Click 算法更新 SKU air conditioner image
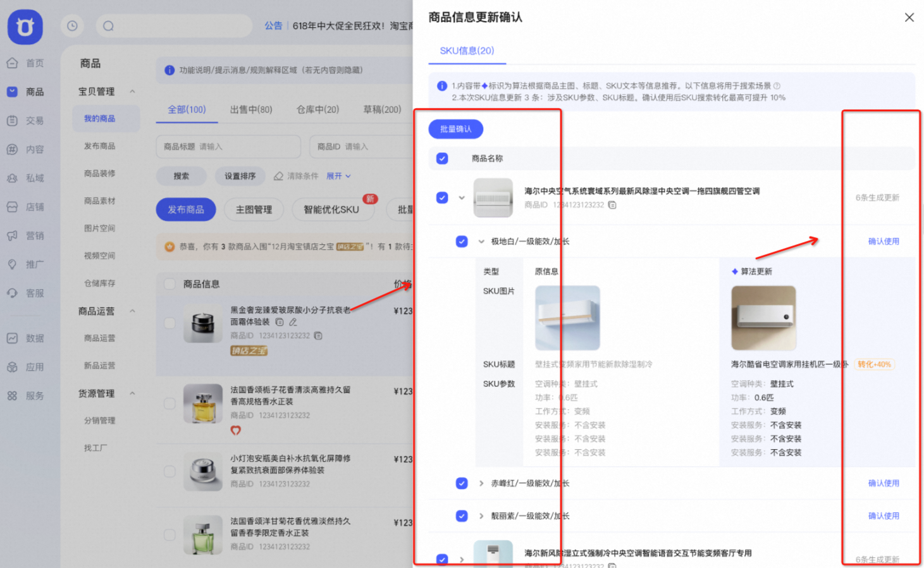Screen dimensions: 924x568 763,318
